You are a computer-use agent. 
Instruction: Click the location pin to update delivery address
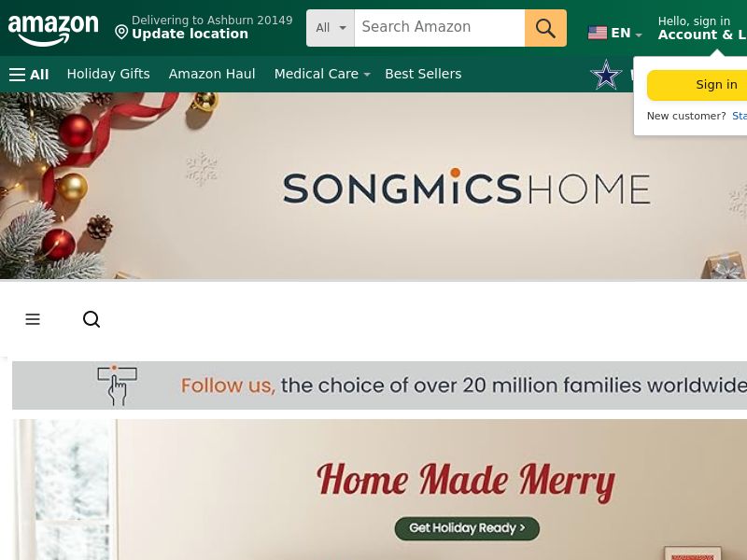[x=122, y=32]
